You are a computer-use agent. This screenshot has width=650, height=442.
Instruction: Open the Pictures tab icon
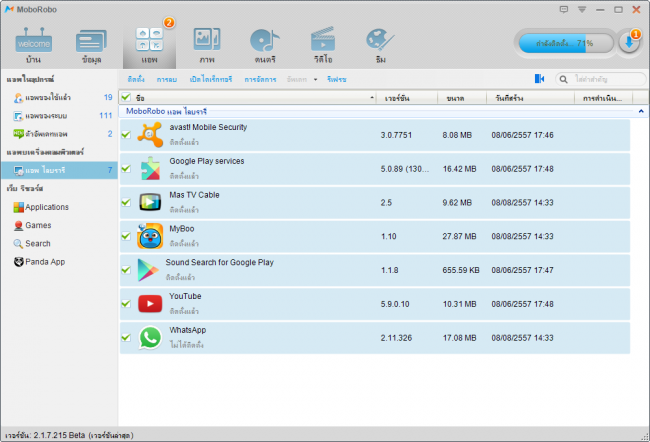tap(207, 40)
